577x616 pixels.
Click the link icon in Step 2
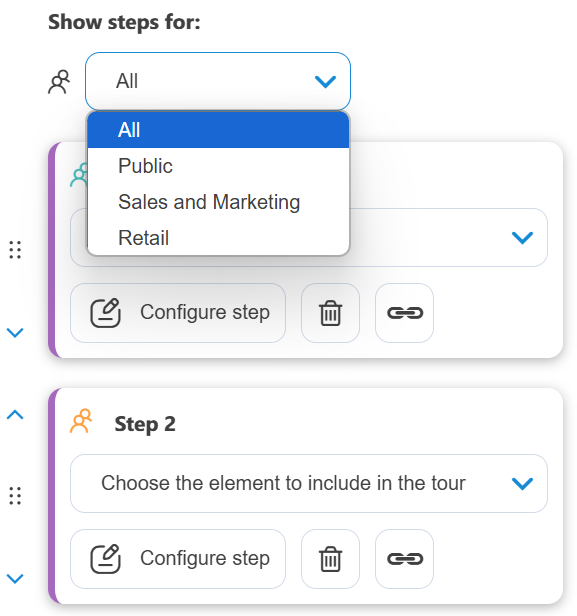pos(405,559)
